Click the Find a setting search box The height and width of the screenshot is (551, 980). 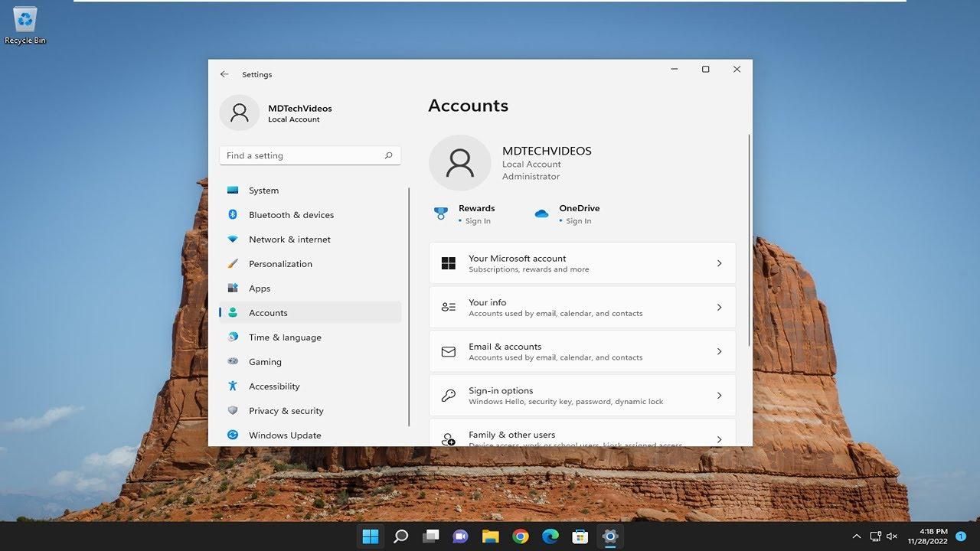pyautogui.click(x=302, y=155)
